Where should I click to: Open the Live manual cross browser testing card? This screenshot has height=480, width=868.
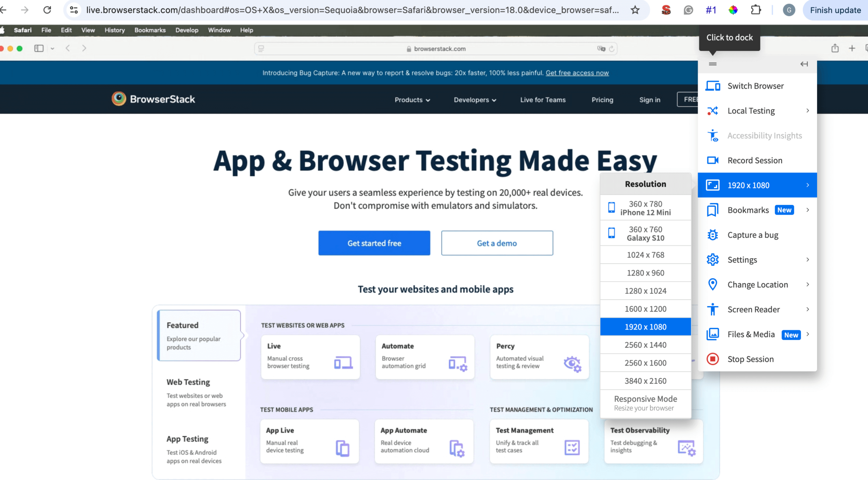[x=310, y=357]
